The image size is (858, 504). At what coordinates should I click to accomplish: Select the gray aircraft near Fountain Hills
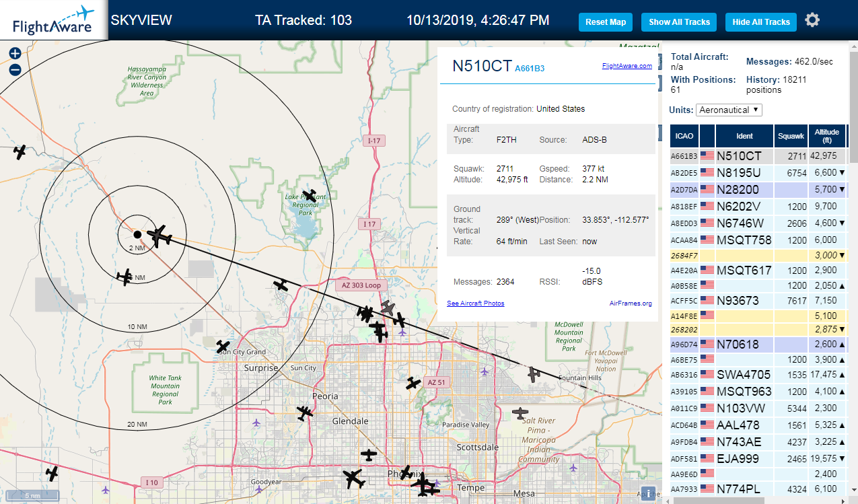coord(534,373)
